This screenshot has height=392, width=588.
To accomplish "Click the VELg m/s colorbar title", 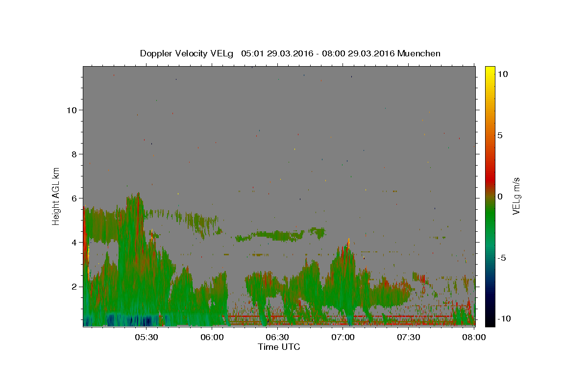I will tap(516, 196).
